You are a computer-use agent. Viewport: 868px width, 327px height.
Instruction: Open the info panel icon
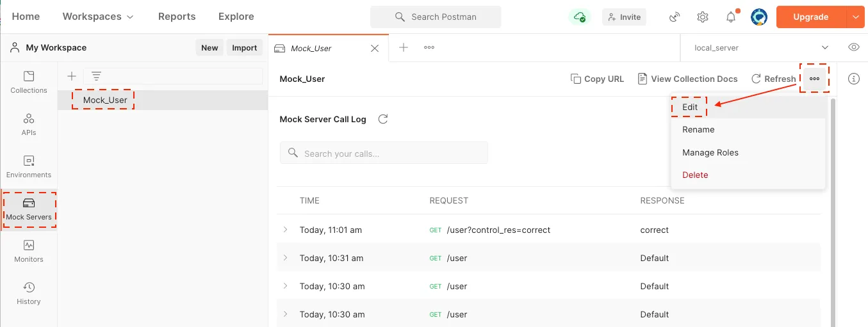(853, 79)
